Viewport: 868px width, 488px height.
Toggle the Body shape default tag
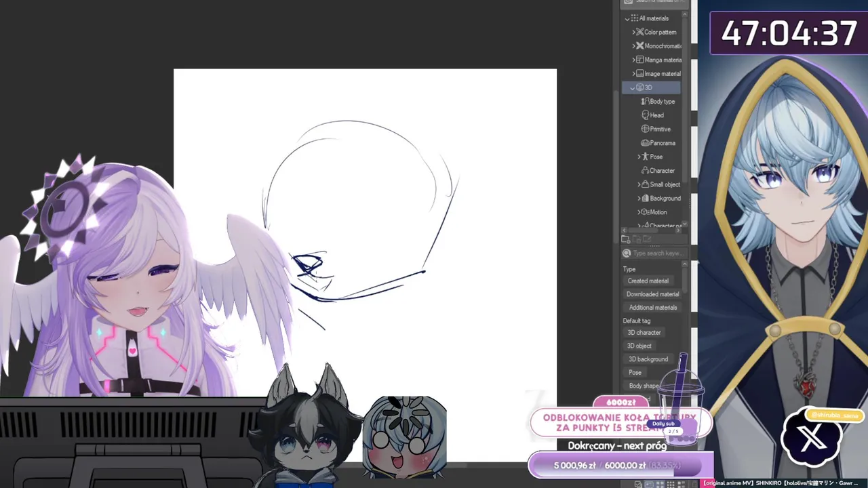644,386
